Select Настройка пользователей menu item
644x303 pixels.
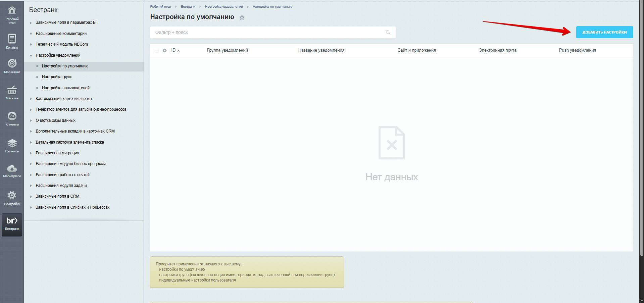coord(66,88)
